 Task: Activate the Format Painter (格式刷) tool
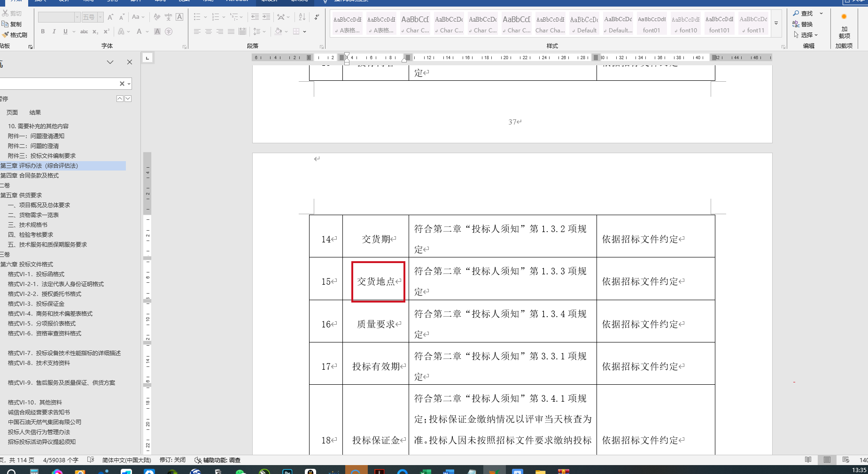click(x=15, y=35)
